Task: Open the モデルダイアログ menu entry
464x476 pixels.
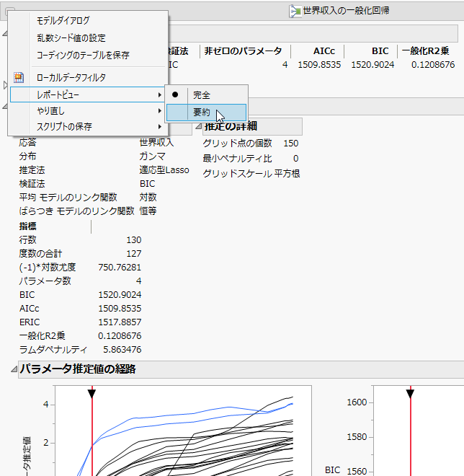Action: 63,21
